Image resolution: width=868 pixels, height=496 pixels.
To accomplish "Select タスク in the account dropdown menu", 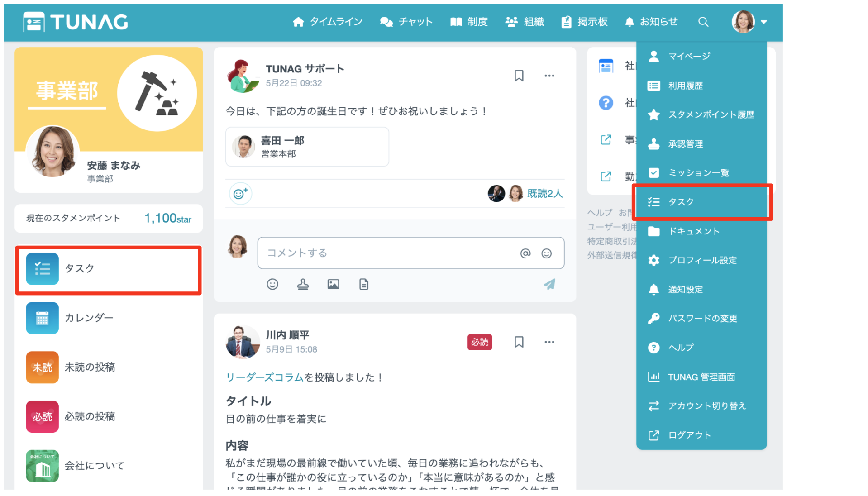I will [701, 202].
